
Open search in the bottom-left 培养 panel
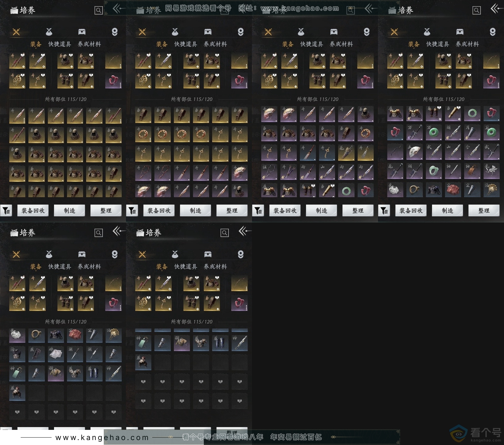[x=99, y=233]
